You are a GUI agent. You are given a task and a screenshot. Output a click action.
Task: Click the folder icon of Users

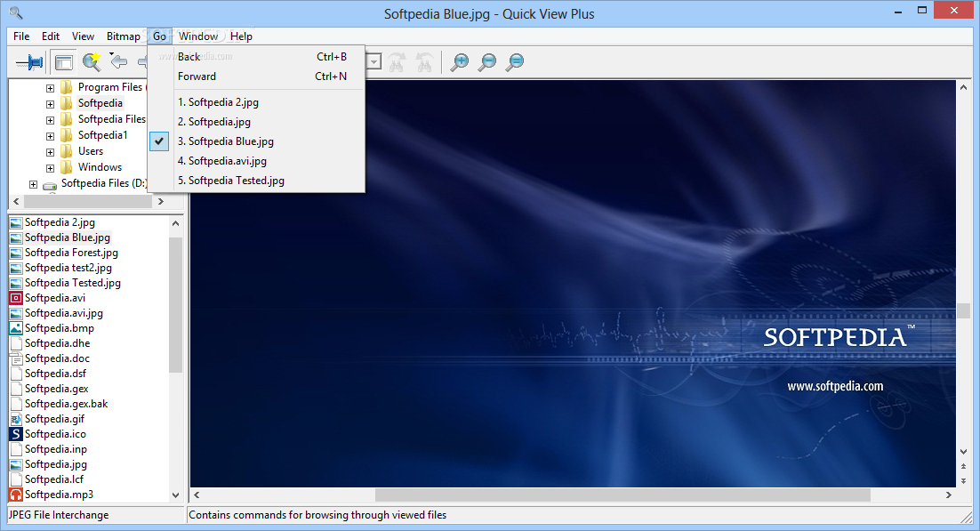(x=67, y=151)
